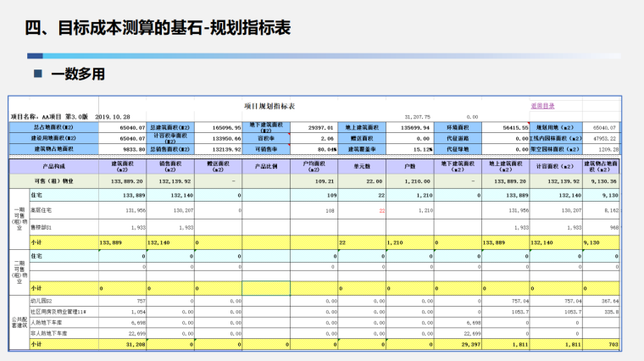Select the 总占地面积(m2) header cell
The width and height of the screenshot is (644, 361).
pos(54,126)
